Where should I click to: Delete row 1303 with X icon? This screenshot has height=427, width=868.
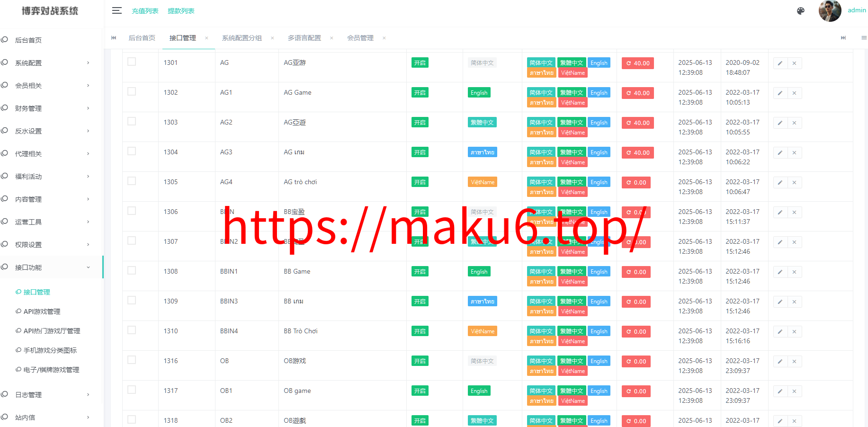pos(794,123)
